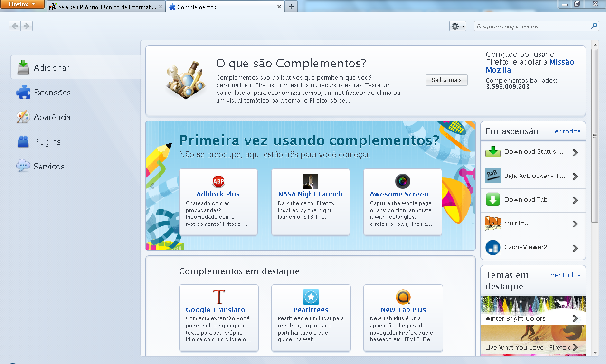Image resolution: width=606 pixels, height=364 pixels.
Task: Click Ver todos in Em ascensão
Action: click(x=565, y=131)
